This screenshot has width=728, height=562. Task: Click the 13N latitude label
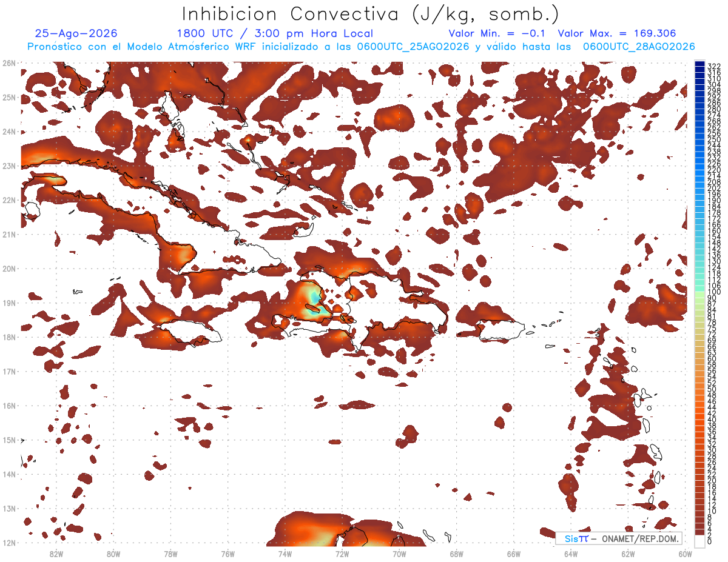8,509
